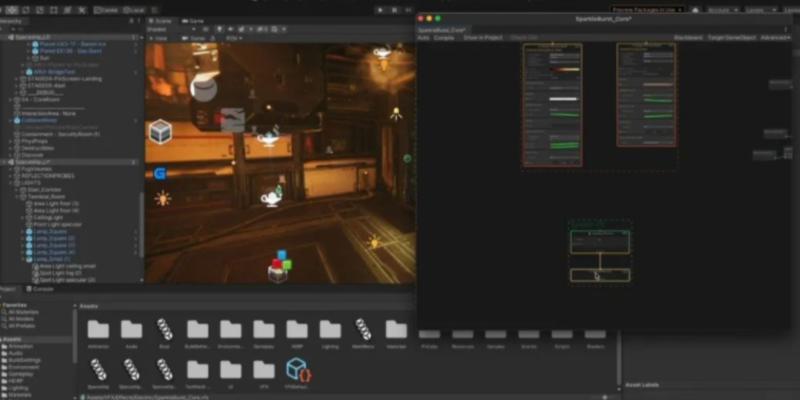Select the Scale tool in Unity toolbar

(x=40, y=10)
